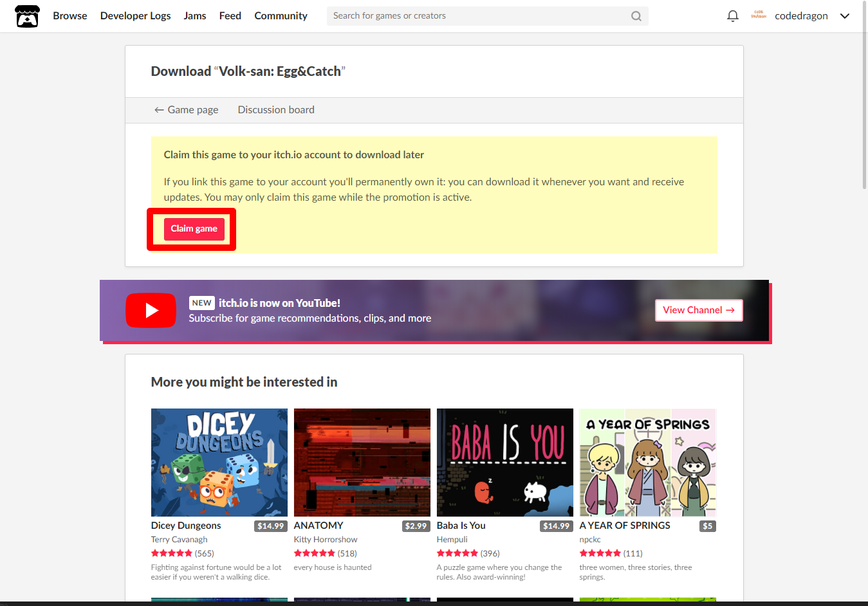Open the Dicey Dungeons thumbnail
Screen dimensions: 868x606
[x=219, y=463]
